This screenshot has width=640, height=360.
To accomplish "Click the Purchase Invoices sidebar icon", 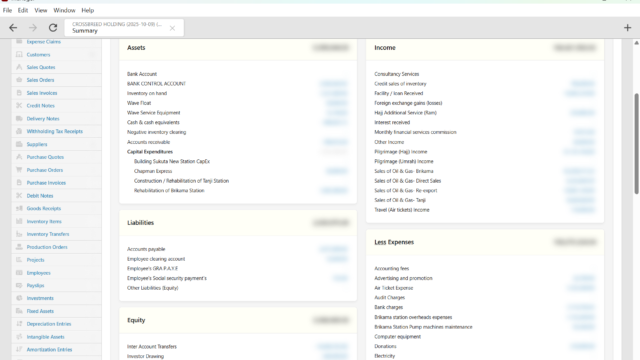I will coord(19,182).
